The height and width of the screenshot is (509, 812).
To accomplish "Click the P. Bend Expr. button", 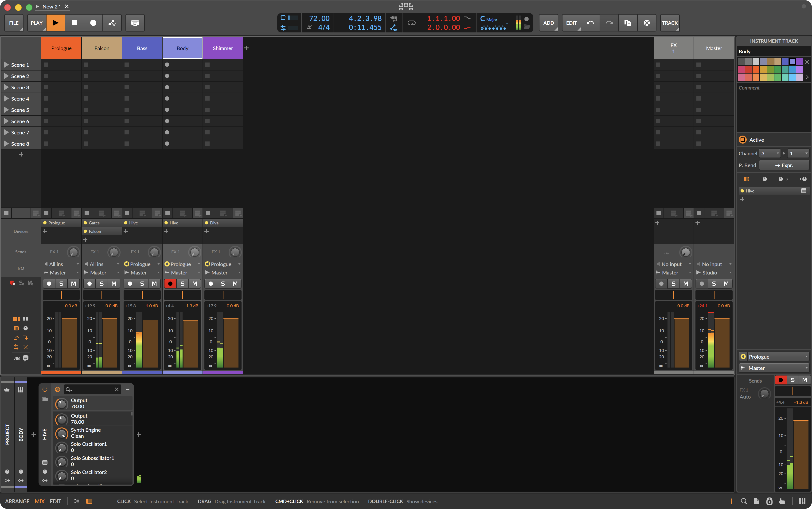I will [x=784, y=165].
